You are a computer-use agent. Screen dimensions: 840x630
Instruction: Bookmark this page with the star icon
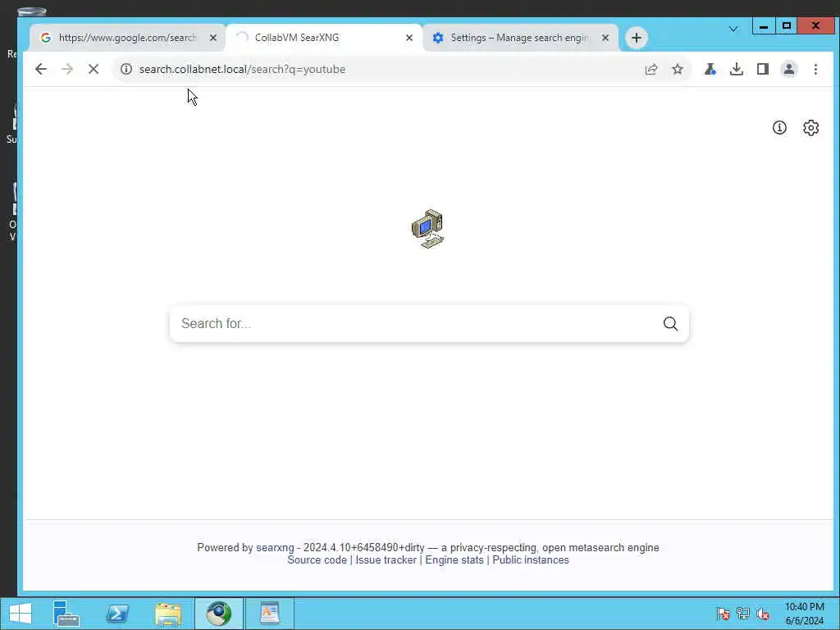[678, 69]
